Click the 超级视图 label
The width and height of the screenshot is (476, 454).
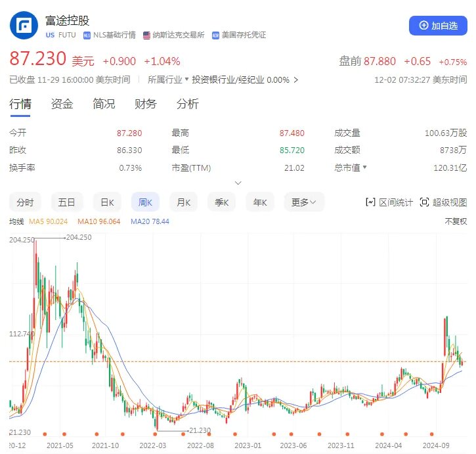coord(450,202)
